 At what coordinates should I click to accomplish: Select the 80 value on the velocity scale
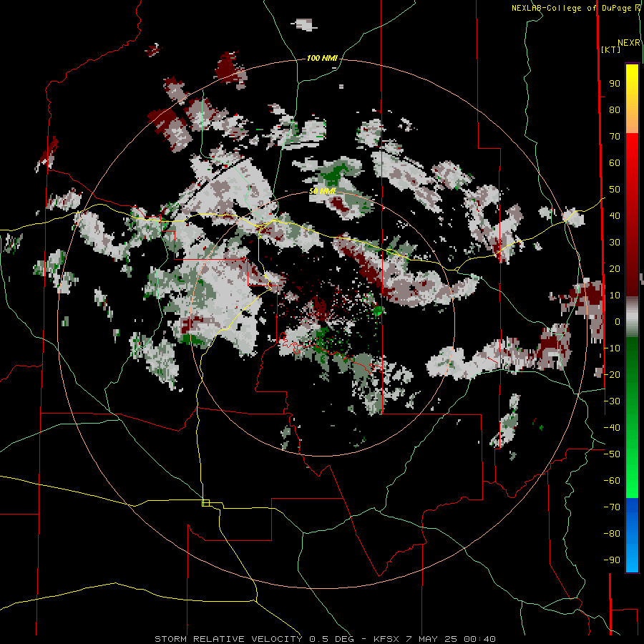click(x=615, y=110)
